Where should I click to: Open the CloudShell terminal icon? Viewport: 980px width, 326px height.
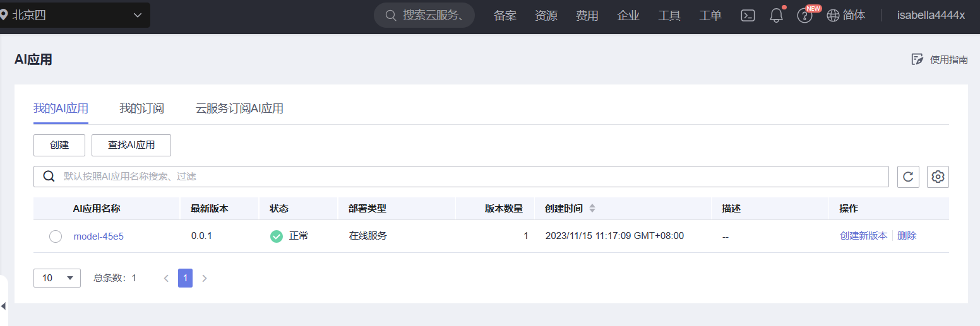pyautogui.click(x=748, y=16)
